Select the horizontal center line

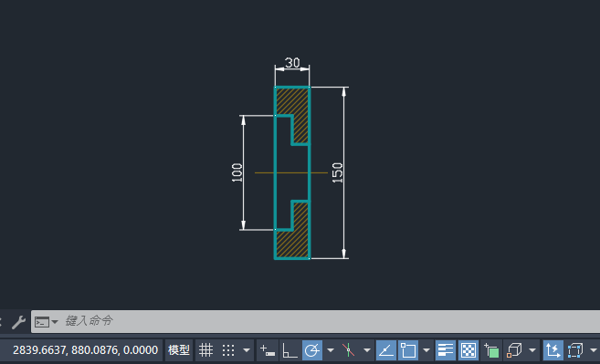coord(291,172)
